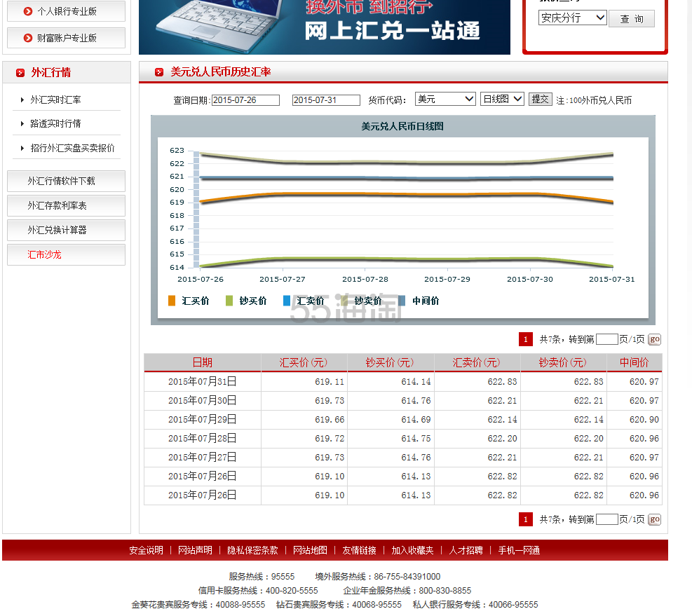This screenshot has width=692, height=616.
Task: Open the 财富账户专业版 sidebar entry
Action: click(x=66, y=36)
